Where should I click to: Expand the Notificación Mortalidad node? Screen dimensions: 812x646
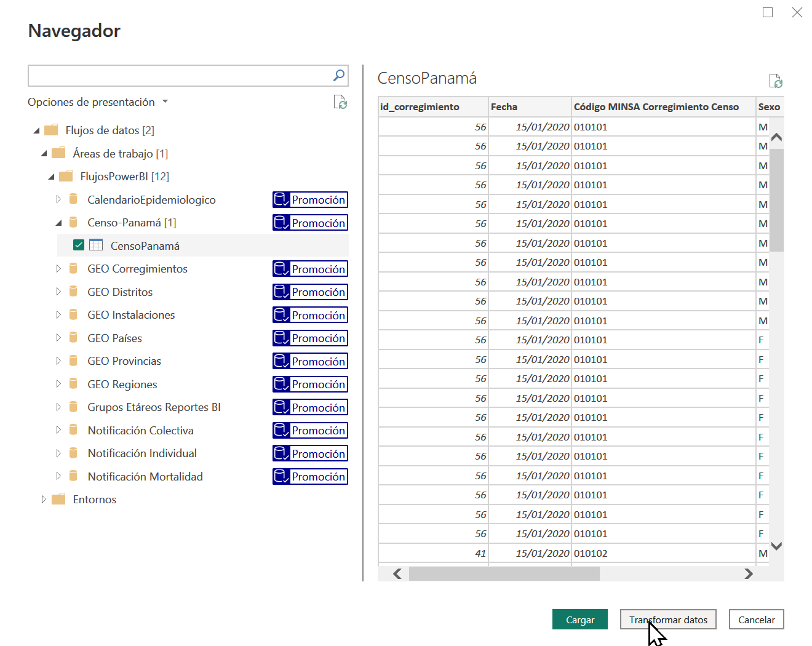(58, 476)
